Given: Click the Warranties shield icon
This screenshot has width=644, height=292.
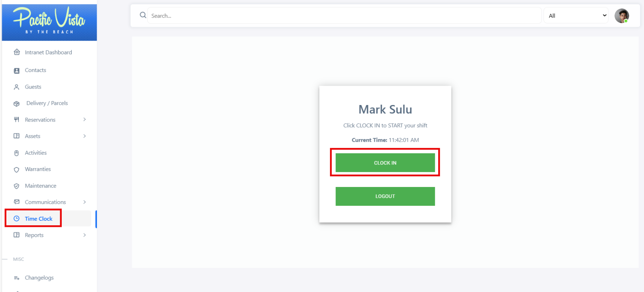Looking at the screenshot, I should coord(16,169).
